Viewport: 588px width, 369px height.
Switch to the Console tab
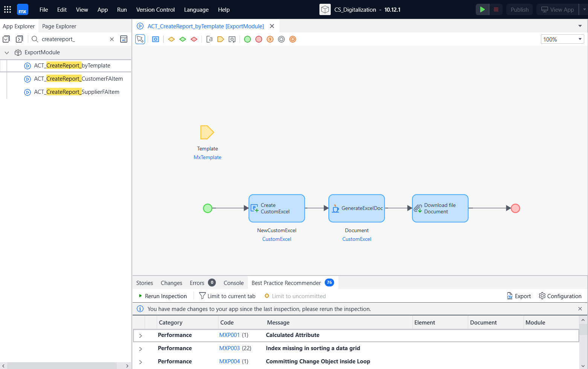pyautogui.click(x=233, y=283)
